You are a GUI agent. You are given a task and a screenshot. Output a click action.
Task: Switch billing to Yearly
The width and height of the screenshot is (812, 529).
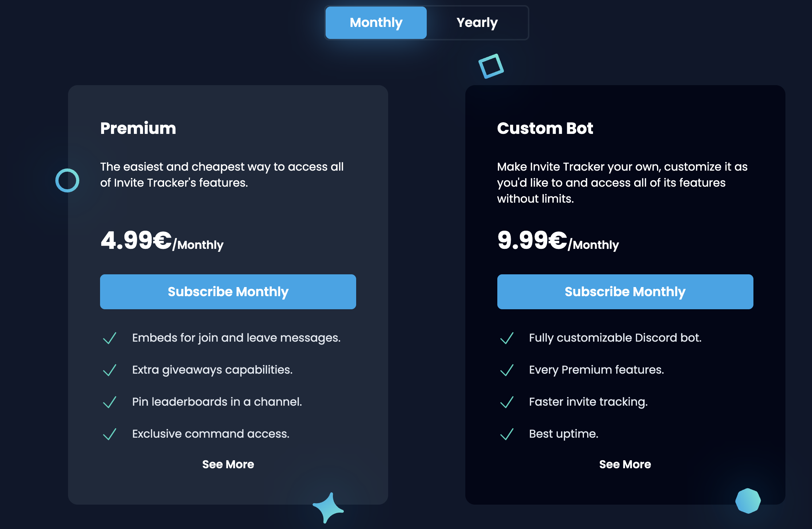[x=477, y=23]
